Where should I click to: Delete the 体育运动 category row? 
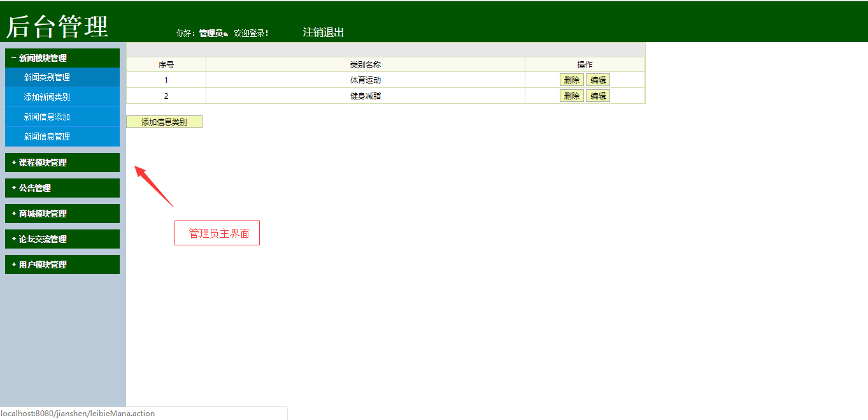click(572, 80)
